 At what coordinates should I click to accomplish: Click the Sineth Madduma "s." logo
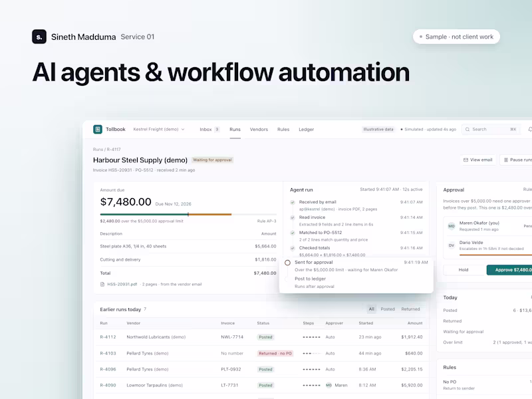tap(39, 37)
